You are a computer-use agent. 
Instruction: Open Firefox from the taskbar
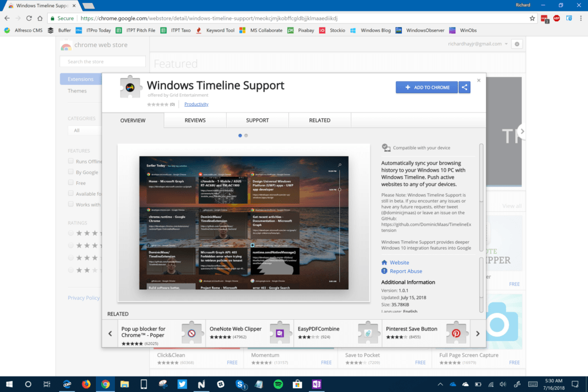[86, 384]
